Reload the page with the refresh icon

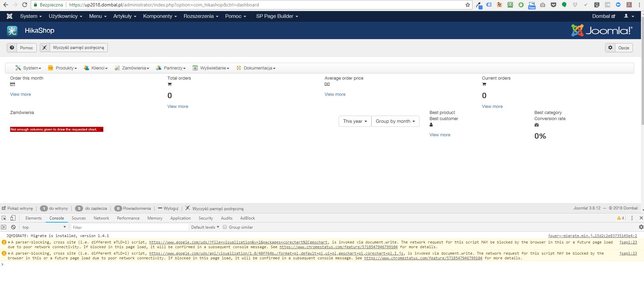click(24, 5)
